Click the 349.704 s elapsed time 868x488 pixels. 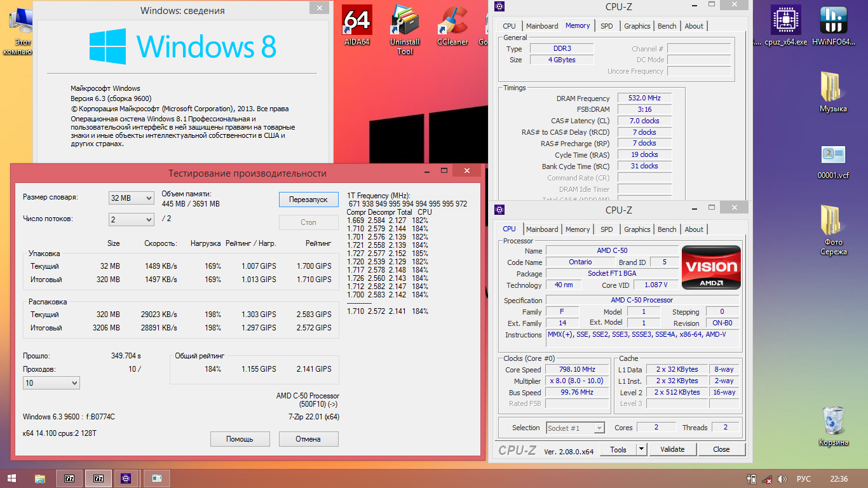[126, 356]
